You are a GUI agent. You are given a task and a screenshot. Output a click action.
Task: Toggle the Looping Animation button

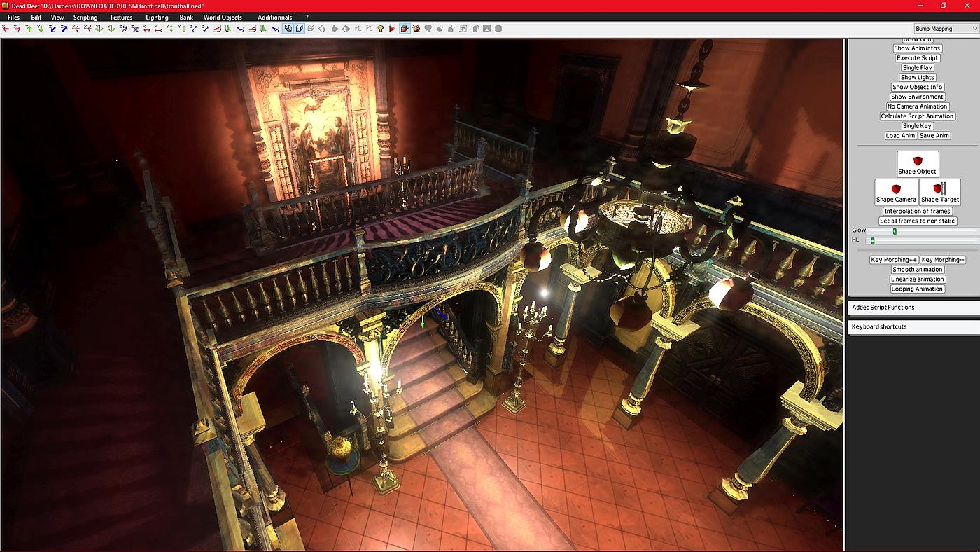click(x=917, y=289)
